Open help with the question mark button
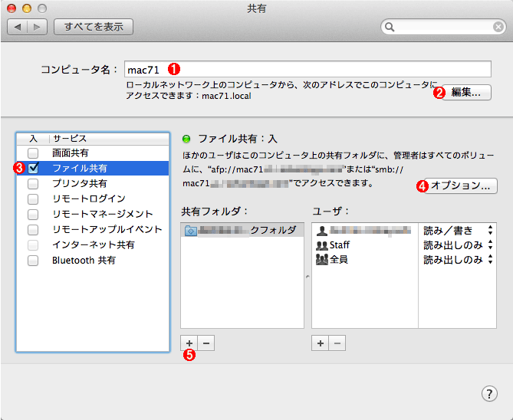 (x=489, y=393)
